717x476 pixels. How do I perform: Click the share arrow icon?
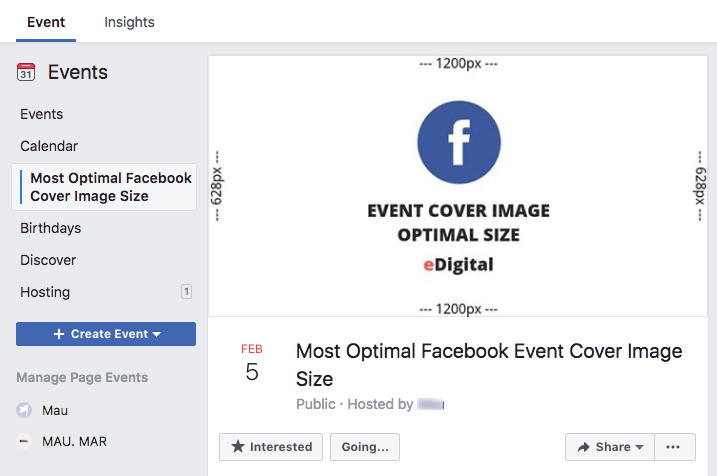coord(583,447)
